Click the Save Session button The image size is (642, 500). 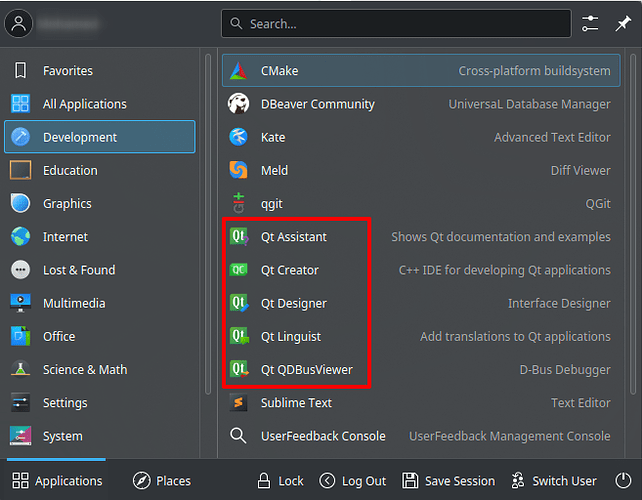coord(448,480)
